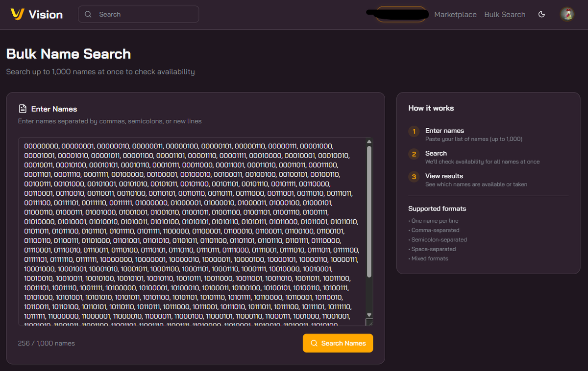Click the 'View results' step title
This screenshot has height=371, width=588.
click(444, 176)
